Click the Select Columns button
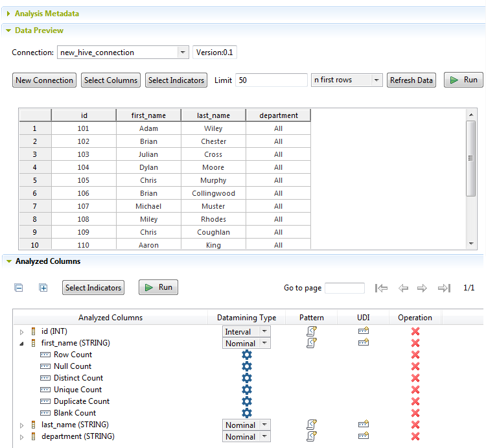The width and height of the screenshot is (486, 448). click(111, 80)
